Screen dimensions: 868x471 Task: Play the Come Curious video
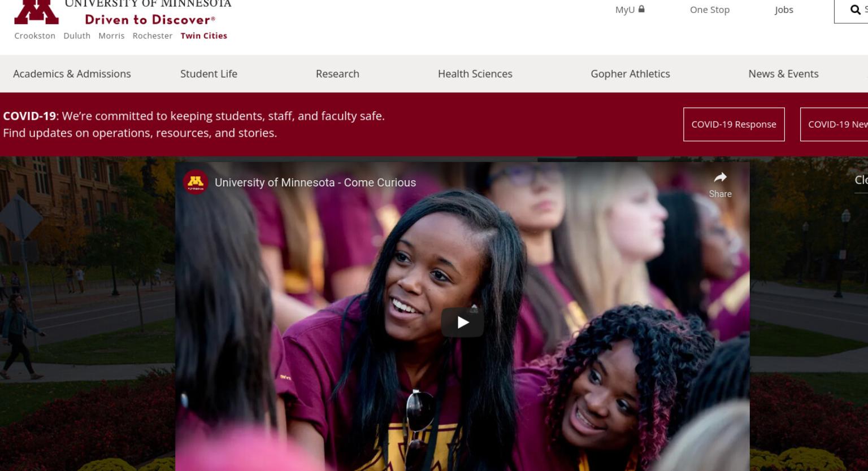[x=463, y=322]
